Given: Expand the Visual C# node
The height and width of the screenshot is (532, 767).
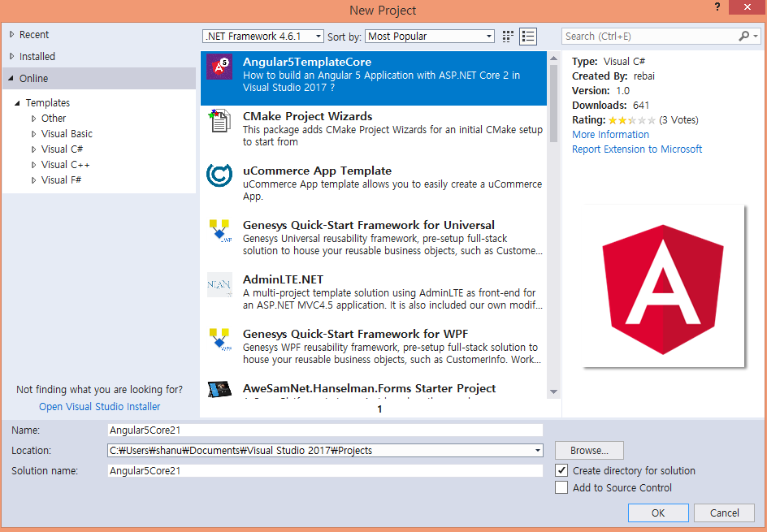Looking at the screenshot, I should click(x=34, y=149).
